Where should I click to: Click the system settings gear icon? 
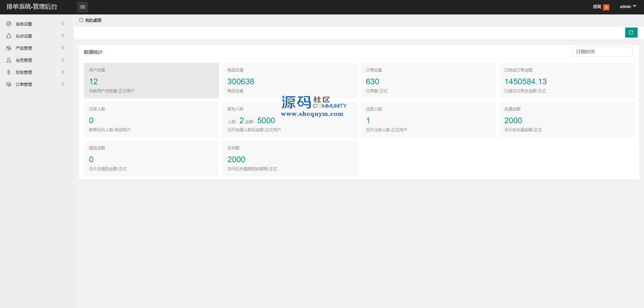(9, 24)
